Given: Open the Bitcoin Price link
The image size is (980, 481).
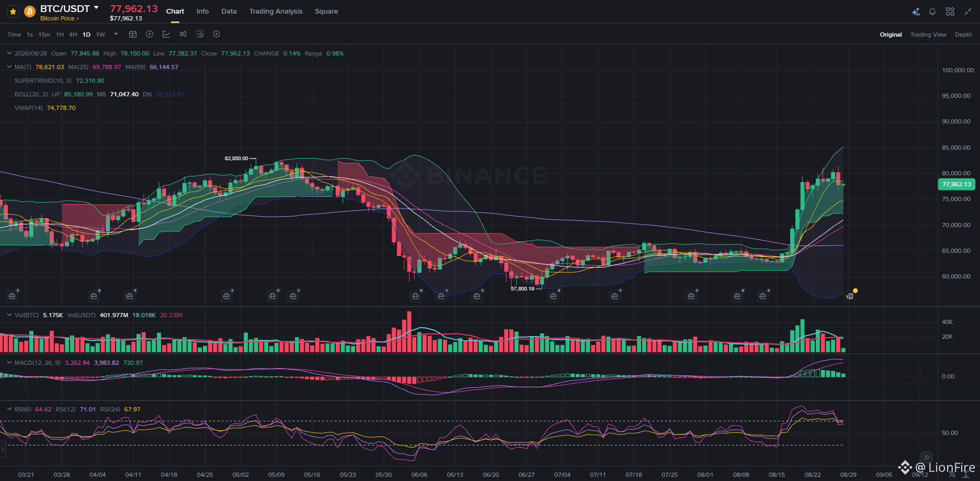Looking at the screenshot, I should [59, 18].
